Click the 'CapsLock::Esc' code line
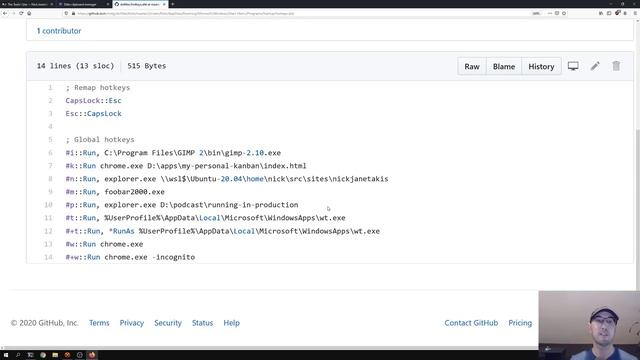 [x=93, y=101]
